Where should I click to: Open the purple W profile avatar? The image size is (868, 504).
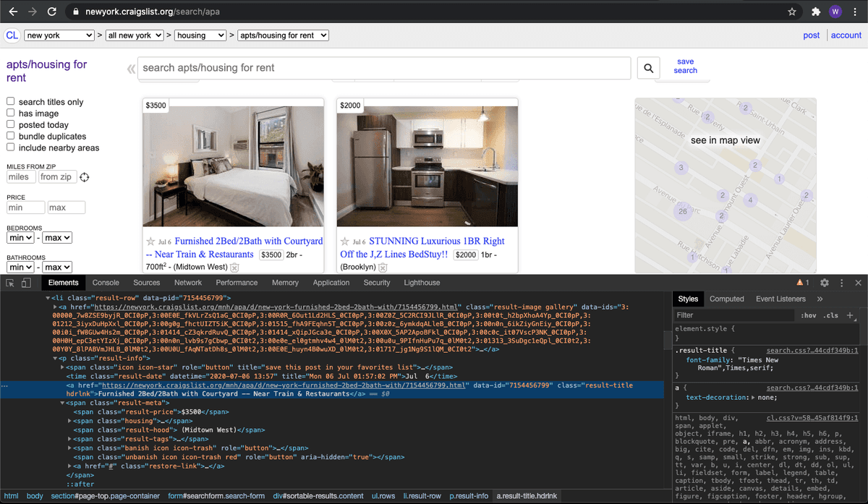pos(835,12)
